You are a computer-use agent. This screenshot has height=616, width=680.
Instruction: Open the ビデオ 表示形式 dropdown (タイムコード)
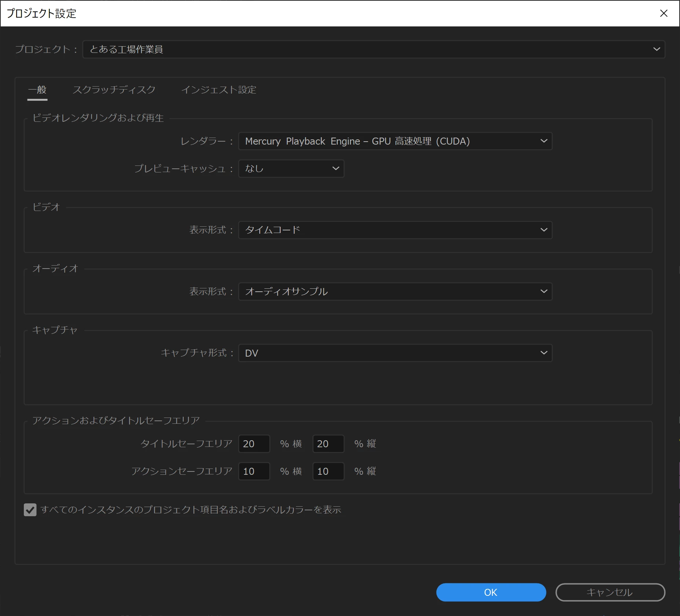(x=395, y=230)
